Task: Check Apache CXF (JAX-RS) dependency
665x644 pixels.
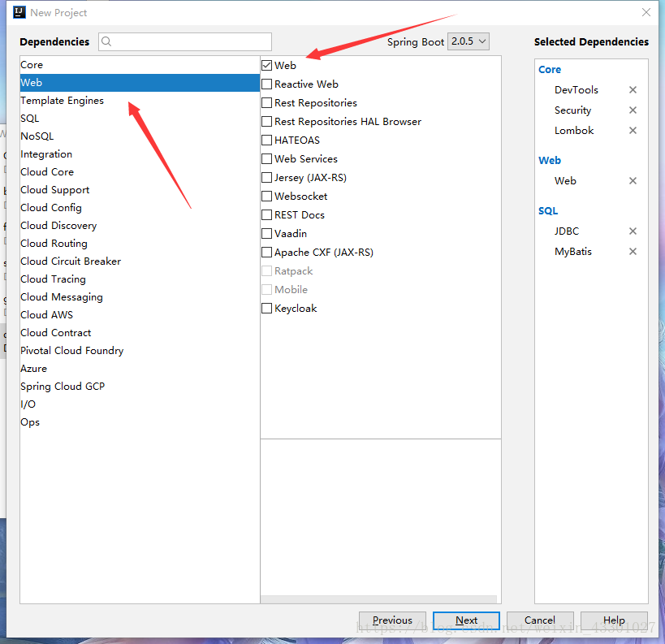Action: pyautogui.click(x=267, y=252)
